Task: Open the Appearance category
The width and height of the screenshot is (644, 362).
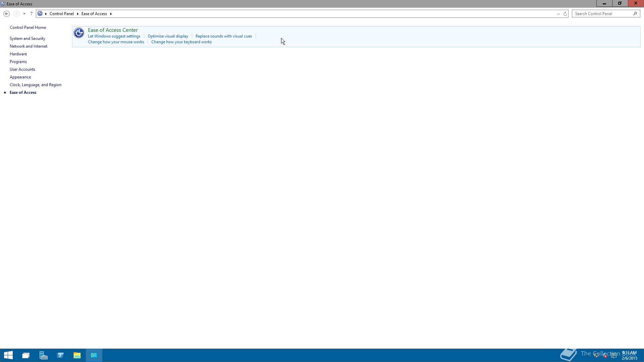Action: point(20,77)
